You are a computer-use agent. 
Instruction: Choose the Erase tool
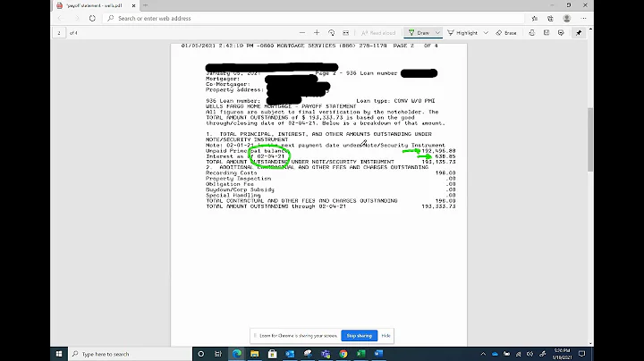point(506,33)
